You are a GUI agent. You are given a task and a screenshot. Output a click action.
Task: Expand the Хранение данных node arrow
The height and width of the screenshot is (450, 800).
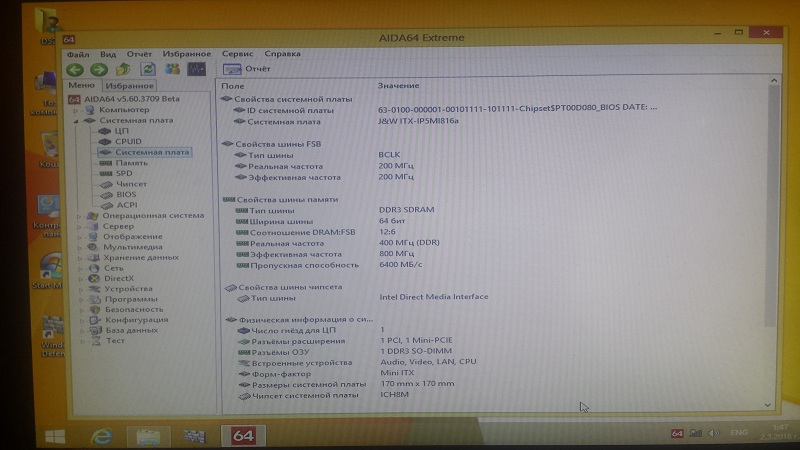tap(80, 258)
